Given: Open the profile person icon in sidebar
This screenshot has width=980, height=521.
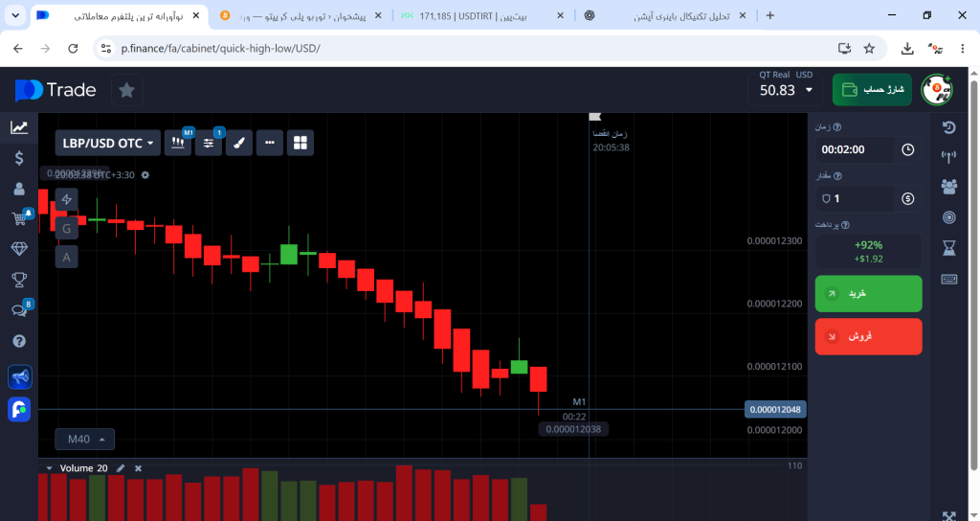Looking at the screenshot, I should pos(19,189).
